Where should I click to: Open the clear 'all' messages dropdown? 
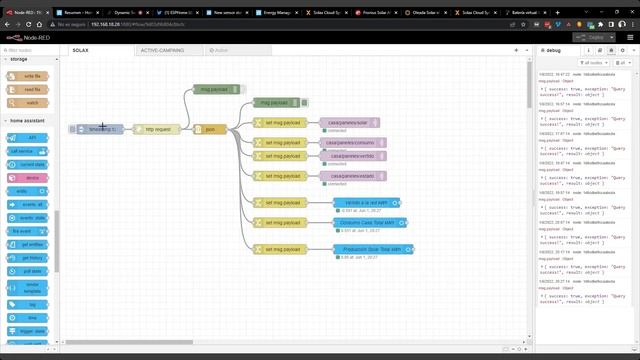(623, 63)
